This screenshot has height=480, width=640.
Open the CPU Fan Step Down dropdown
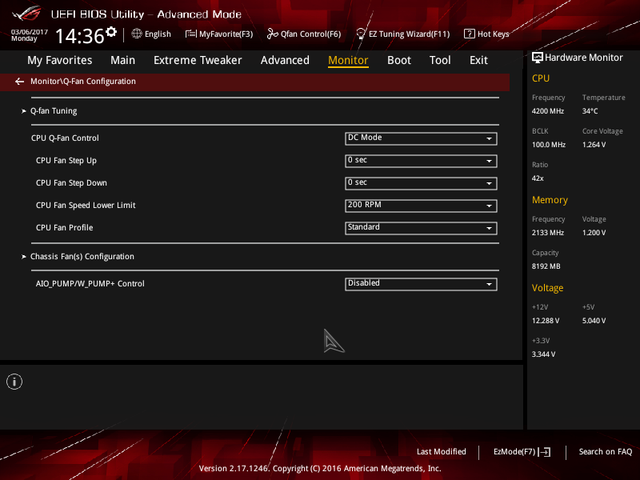[421, 183]
